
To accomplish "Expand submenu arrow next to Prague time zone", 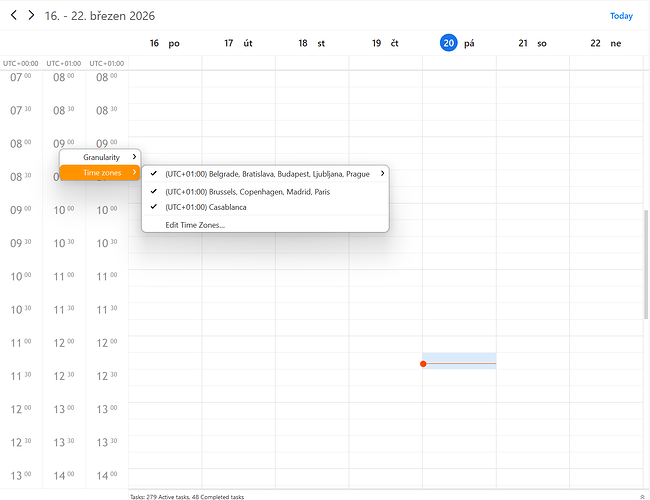I will [382, 174].
